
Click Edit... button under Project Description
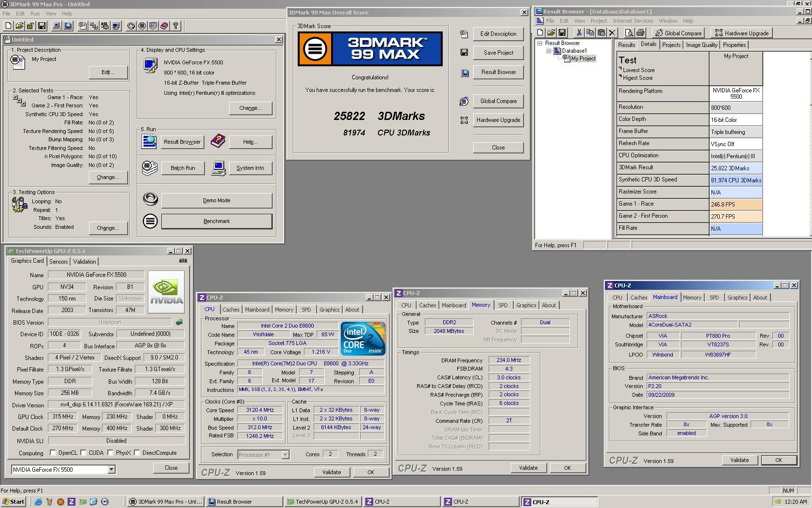[108, 72]
